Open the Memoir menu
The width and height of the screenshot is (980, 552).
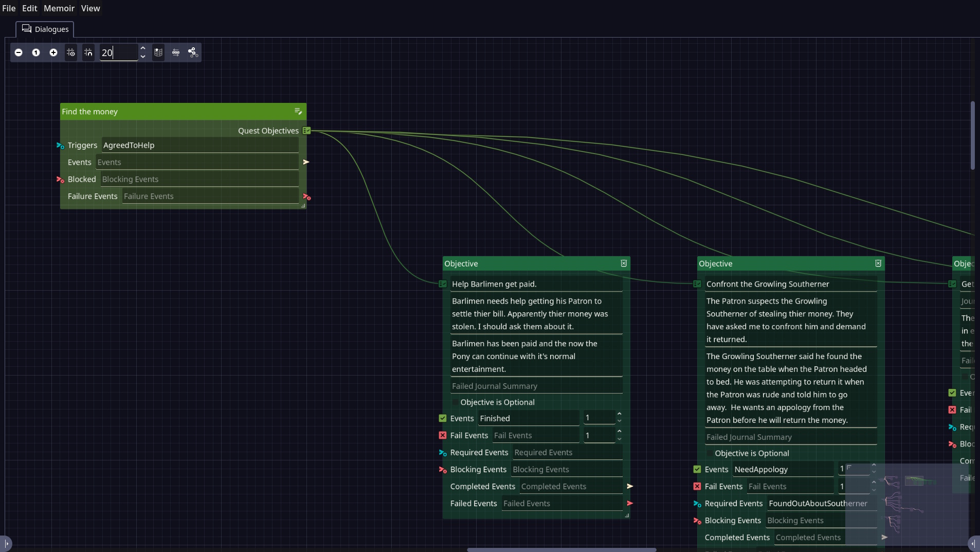tap(59, 8)
